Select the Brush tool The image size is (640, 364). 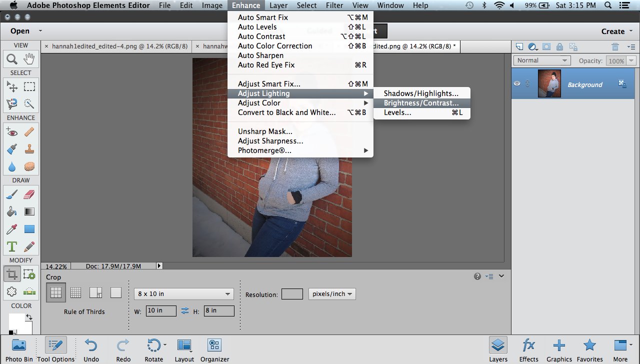coord(11,194)
